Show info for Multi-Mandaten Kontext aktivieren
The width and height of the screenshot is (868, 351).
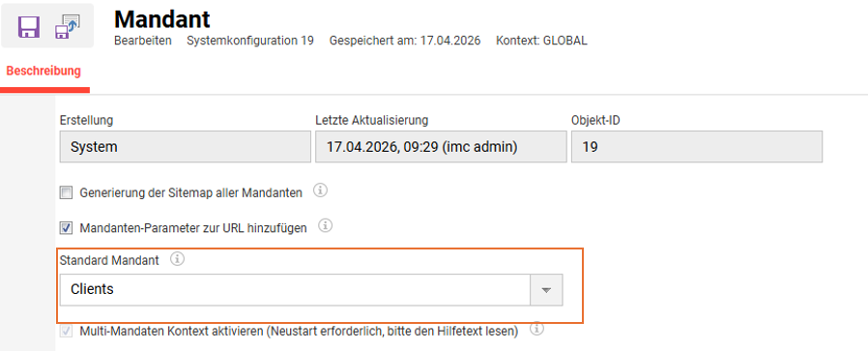coord(536,330)
